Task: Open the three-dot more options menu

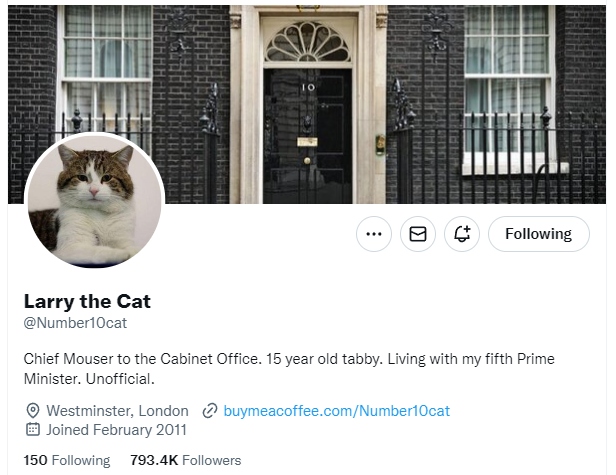Action: click(374, 234)
